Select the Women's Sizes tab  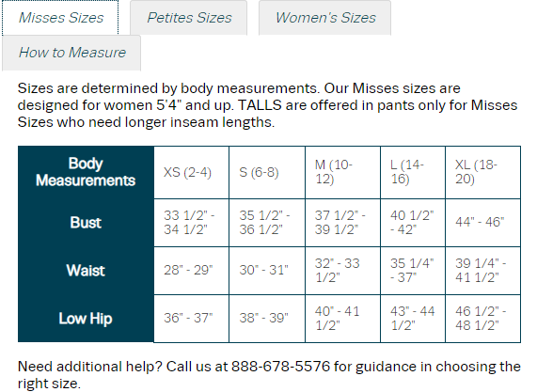pos(325,18)
